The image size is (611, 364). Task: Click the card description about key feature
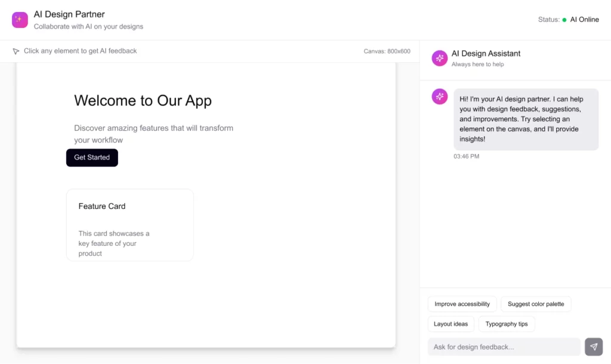(x=114, y=243)
